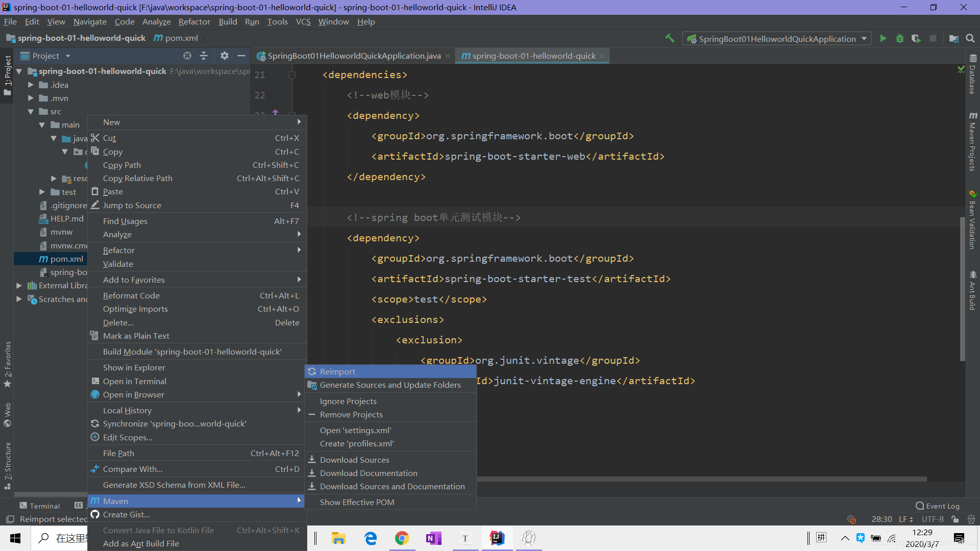Select Compare With... menu entry
The image size is (980, 551).
point(197,469)
